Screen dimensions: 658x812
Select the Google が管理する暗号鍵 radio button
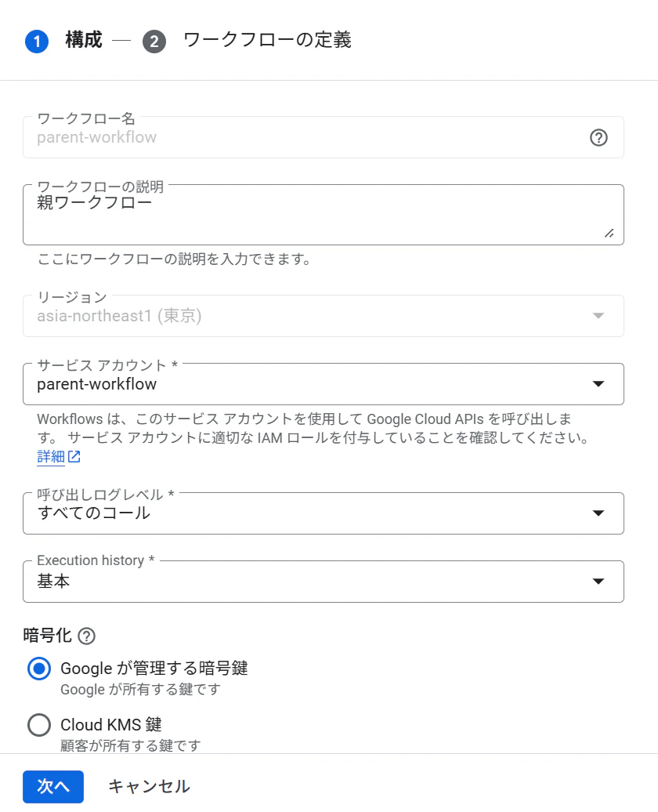point(39,669)
